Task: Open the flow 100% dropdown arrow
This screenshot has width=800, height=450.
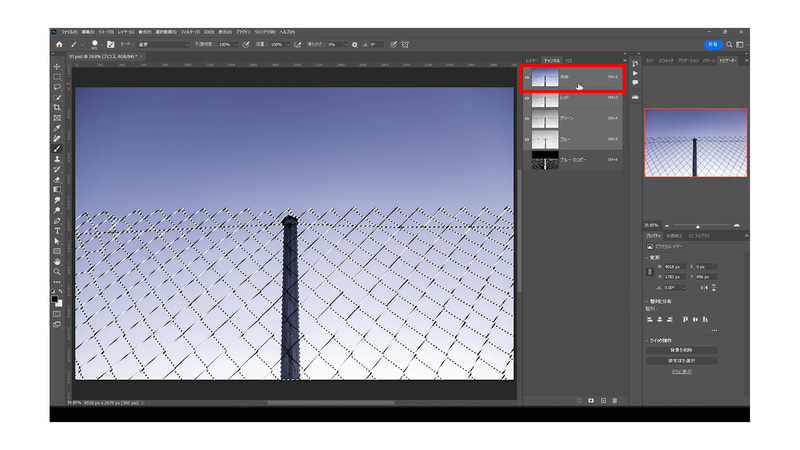Action: pos(288,45)
